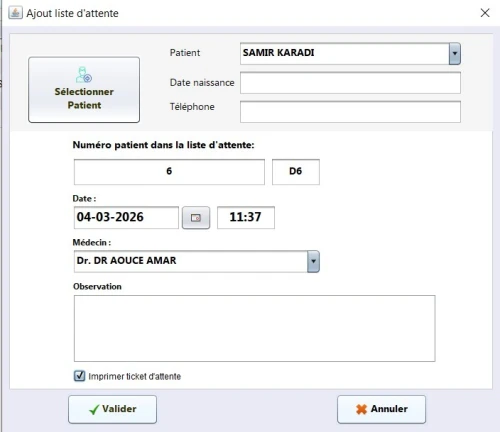Click the Date naissance label
This screenshot has height=432, width=500.
[202, 83]
